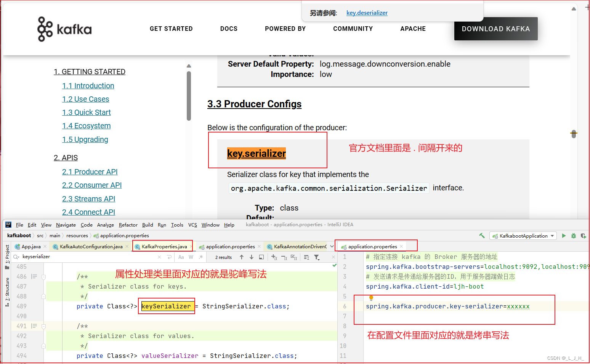This screenshot has height=364, width=590.
Task: Toggle match case in the search bar
Action: 181,257
